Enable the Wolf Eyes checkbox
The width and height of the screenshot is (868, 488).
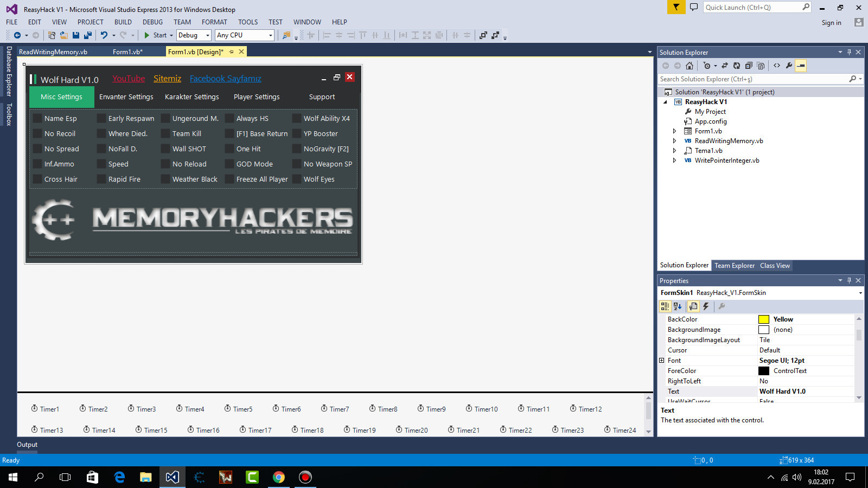click(x=297, y=179)
